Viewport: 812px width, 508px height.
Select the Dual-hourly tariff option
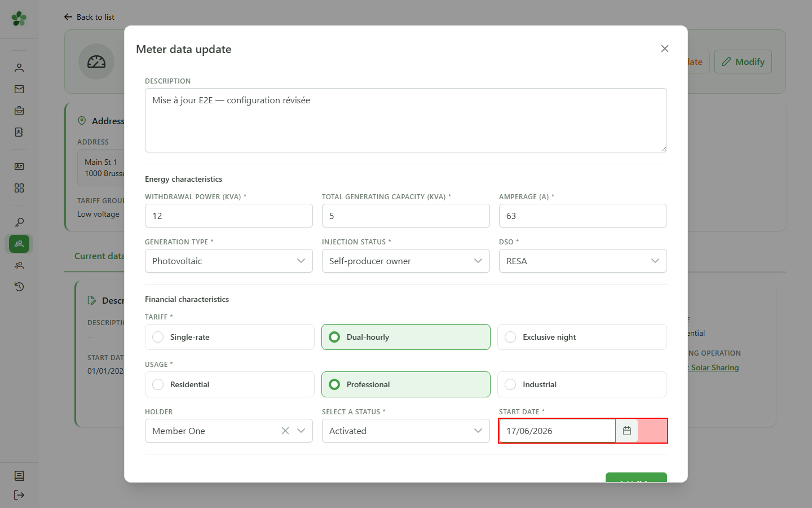pyautogui.click(x=406, y=337)
